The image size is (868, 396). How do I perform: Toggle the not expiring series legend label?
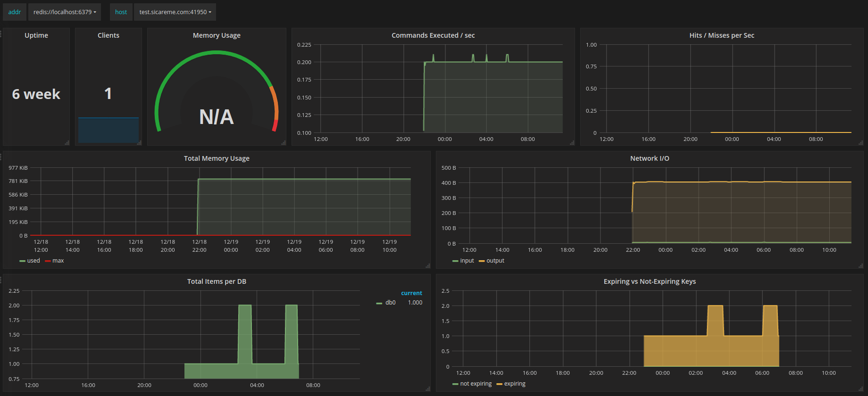click(476, 384)
